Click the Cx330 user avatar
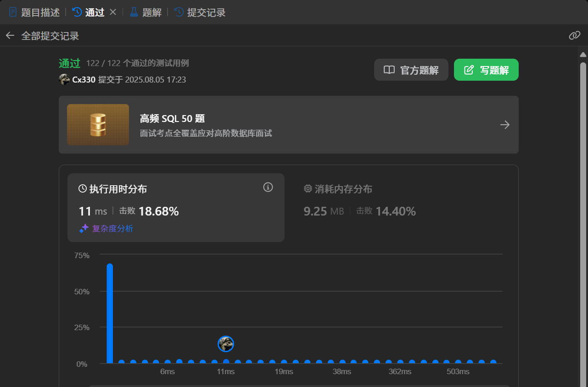Screen dimensions: 588x387 pyautogui.click(x=64, y=79)
